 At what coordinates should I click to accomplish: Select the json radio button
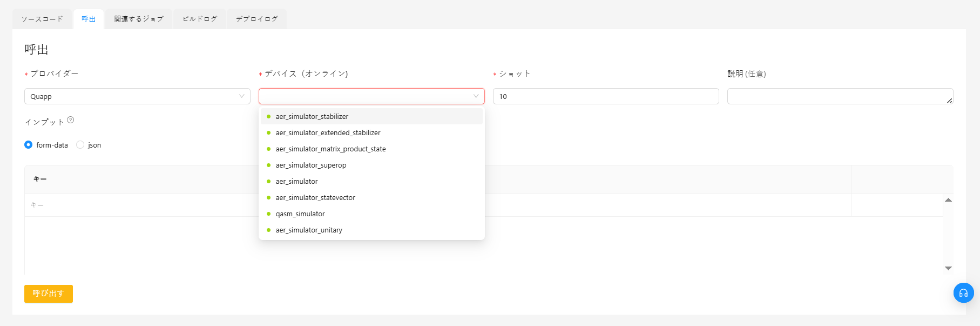point(80,145)
